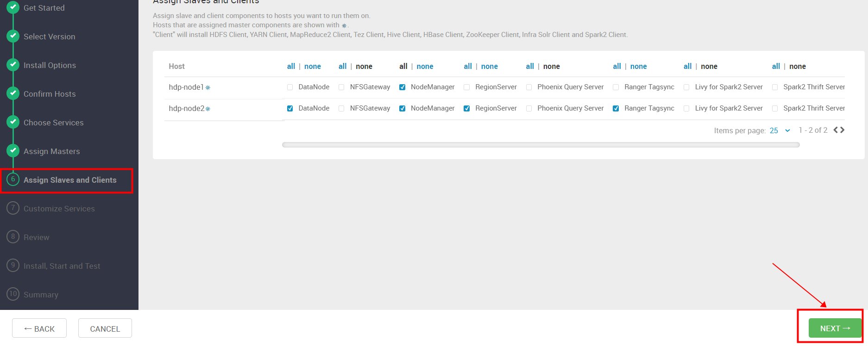Click the hdp-node1 host name
The image size is (868, 346).
(x=186, y=87)
